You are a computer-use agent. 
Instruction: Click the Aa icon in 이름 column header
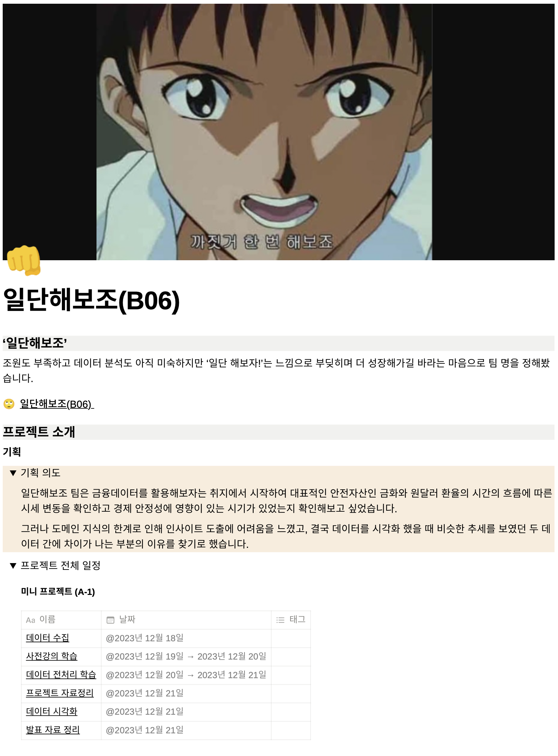point(30,620)
